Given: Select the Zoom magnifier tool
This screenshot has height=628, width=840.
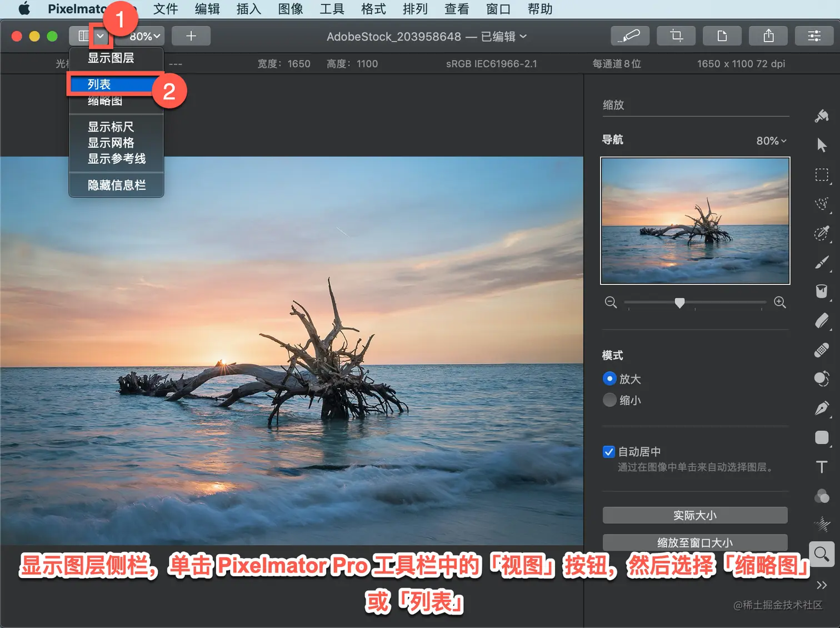Looking at the screenshot, I should 822,554.
